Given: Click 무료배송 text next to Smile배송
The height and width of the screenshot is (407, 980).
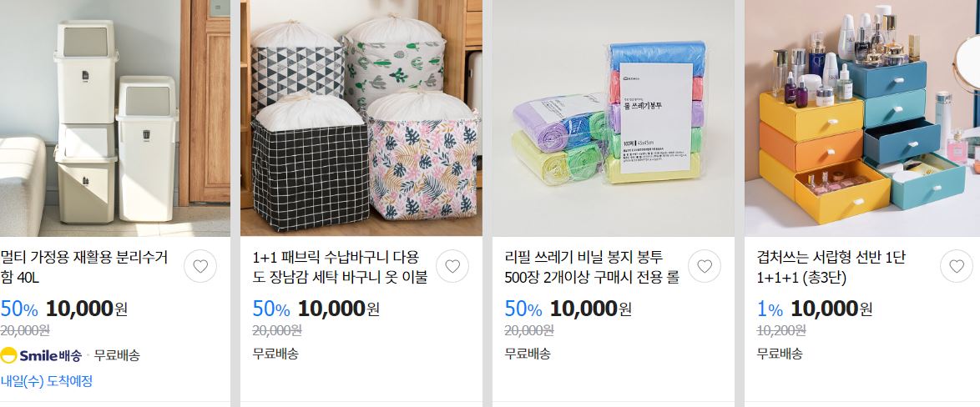Looking at the screenshot, I should pyautogui.click(x=117, y=356).
